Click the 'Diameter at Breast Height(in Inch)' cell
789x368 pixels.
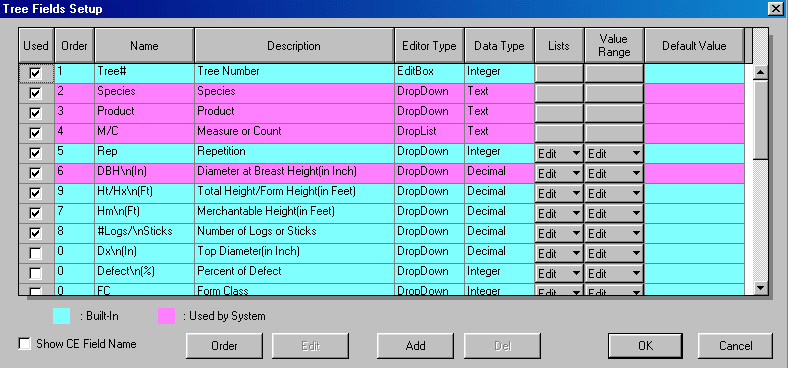294,172
